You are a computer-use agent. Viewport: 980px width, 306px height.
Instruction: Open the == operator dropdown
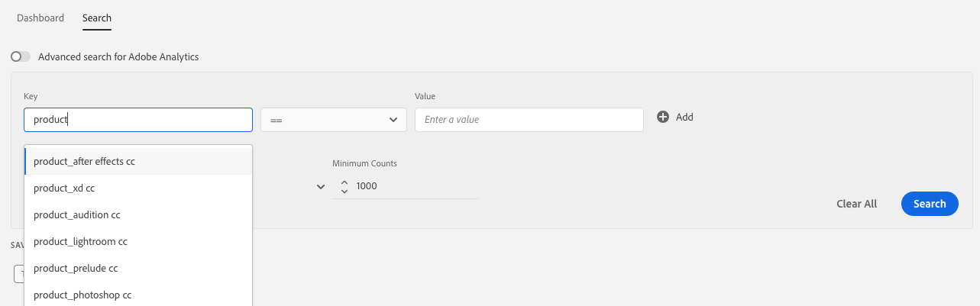pos(333,120)
